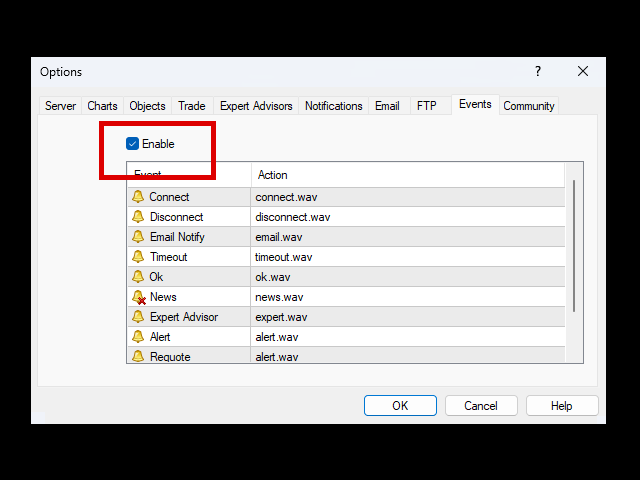640x480 pixels.
Task: Select the timeout.wav action cell
Action: (408, 257)
